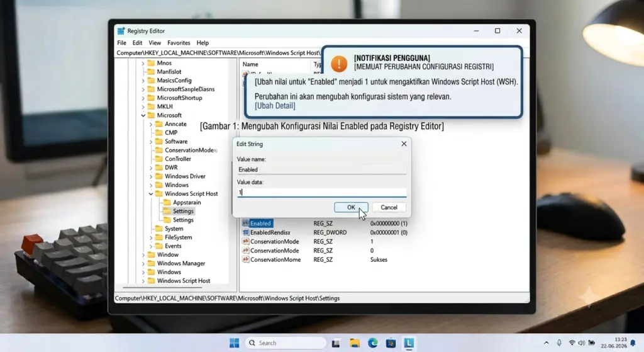Click the registry path address bar
644x352 pixels.
(x=218, y=53)
